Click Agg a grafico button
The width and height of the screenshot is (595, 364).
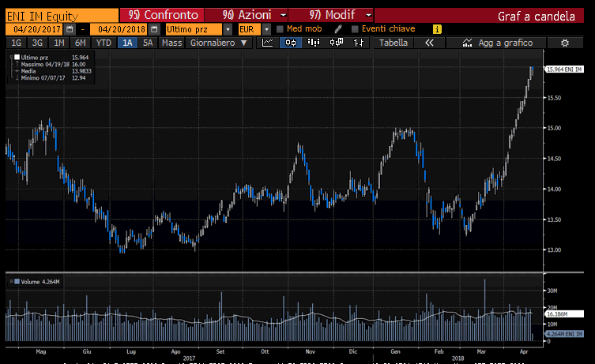[497, 43]
